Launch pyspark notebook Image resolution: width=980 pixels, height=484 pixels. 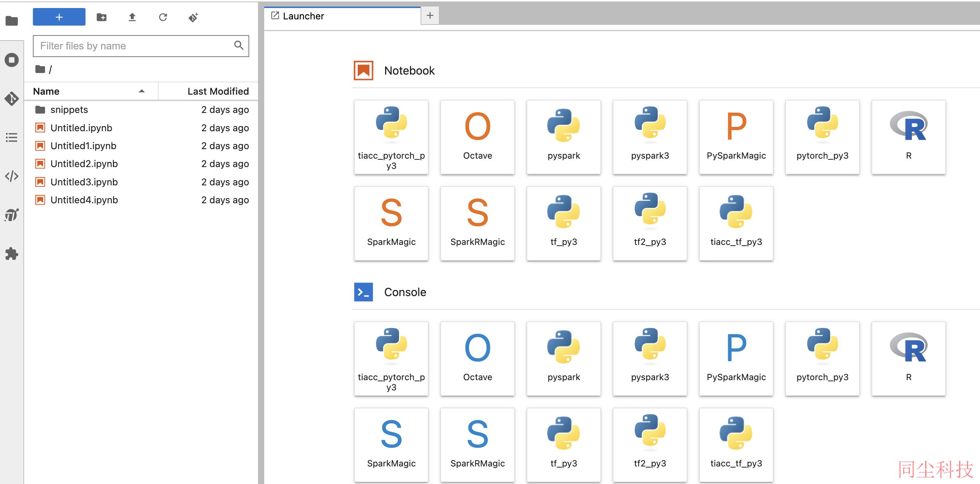564,137
